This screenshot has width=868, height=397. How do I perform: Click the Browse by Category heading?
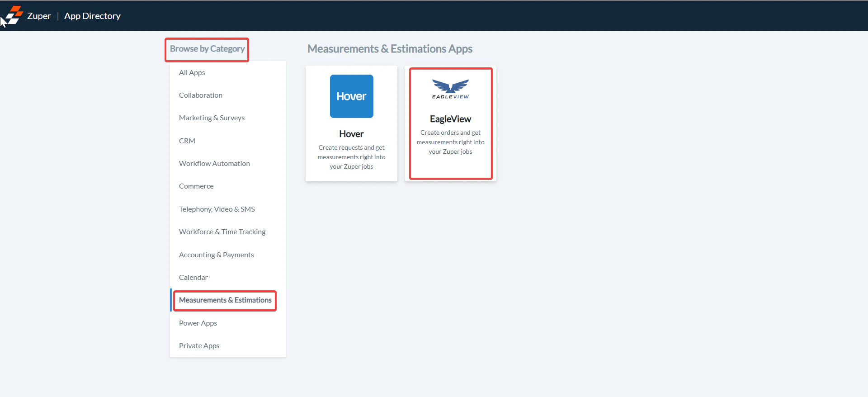[x=207, y=49]
